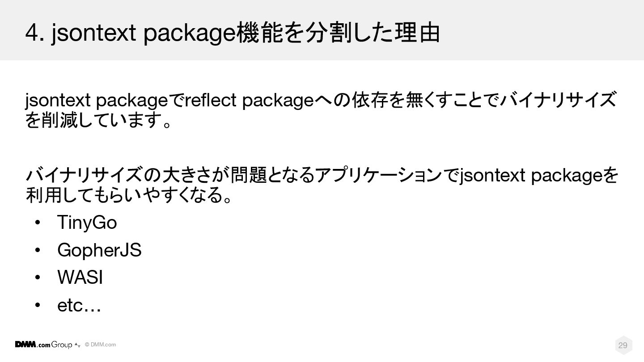Select the GopherJS list item
This screenshot has height=362, width=644.
tap(99, 250)
